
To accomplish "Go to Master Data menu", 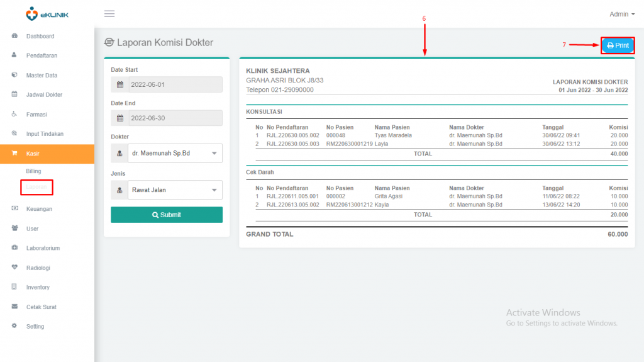I will (42, 76).
